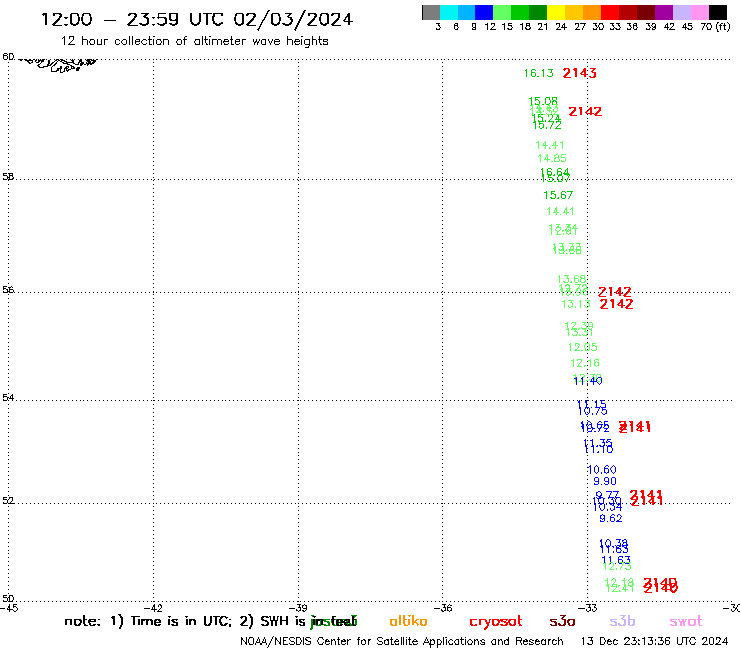Screen dimensions: 740x650
Task: Select the 12.41 wave height reading
Action: [x=620, y=589]
